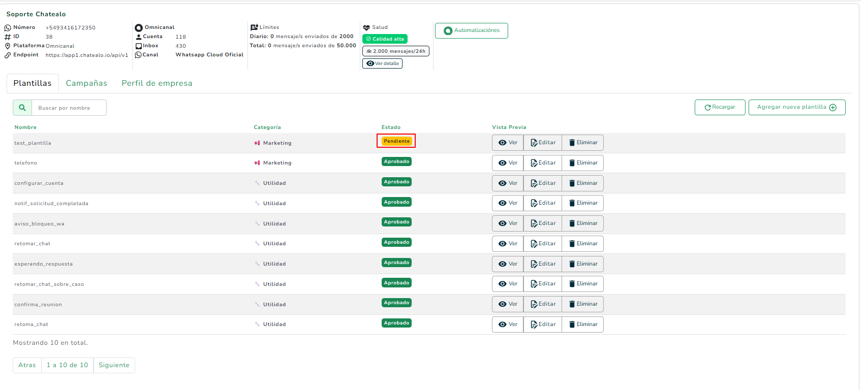Delete the test_plantilla template
Image resolution: width=868 pixels, height=390 pixels.
583,143
